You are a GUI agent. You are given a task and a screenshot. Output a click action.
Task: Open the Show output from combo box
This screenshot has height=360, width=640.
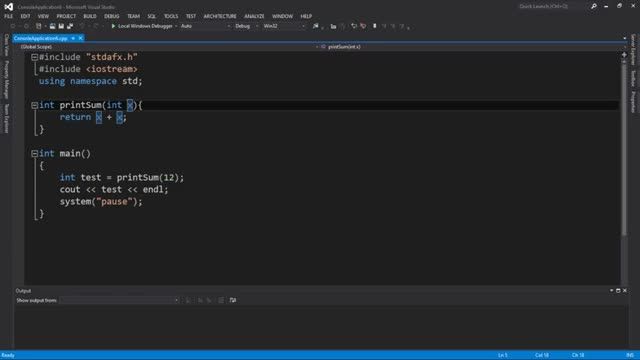pyautogui.click(x=120, y=300)
